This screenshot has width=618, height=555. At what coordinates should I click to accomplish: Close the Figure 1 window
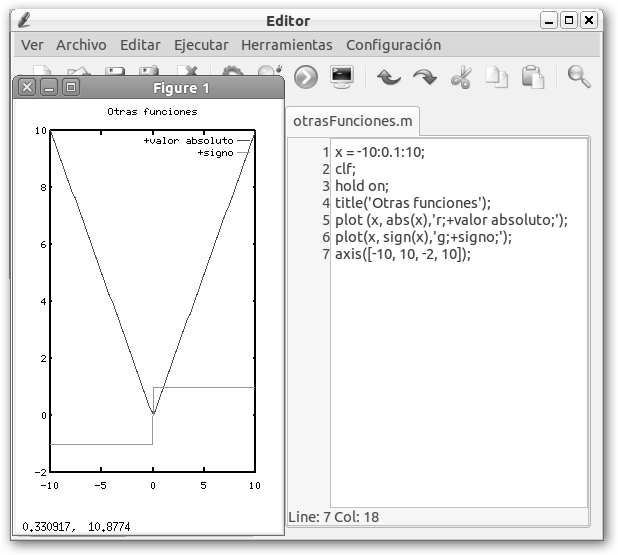27,88
